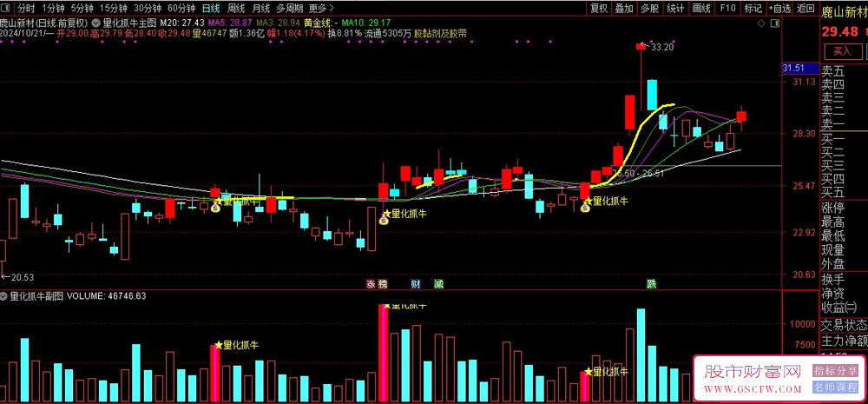
Task: Click the 叠加 overlay button
Action: coord(624,9)
